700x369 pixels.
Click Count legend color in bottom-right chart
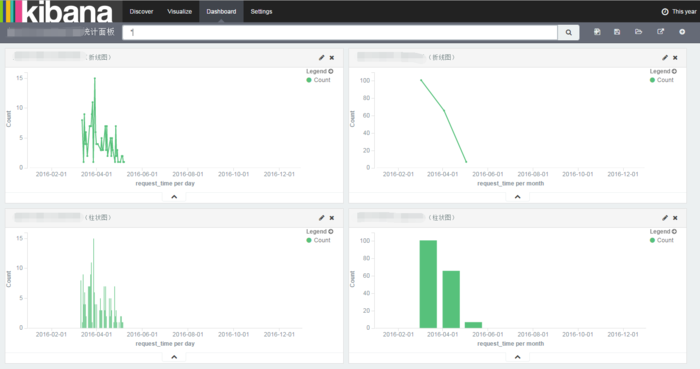coord(652,240)
